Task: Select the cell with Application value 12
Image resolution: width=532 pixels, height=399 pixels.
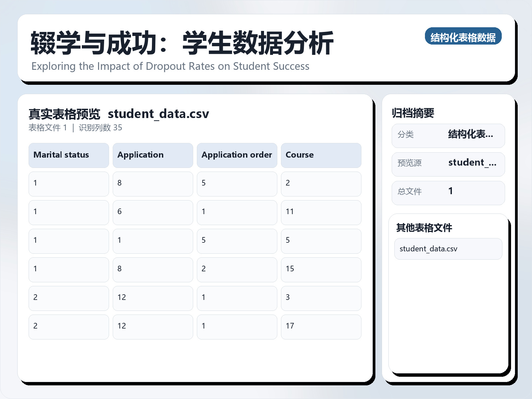Action: pos(153,298)
